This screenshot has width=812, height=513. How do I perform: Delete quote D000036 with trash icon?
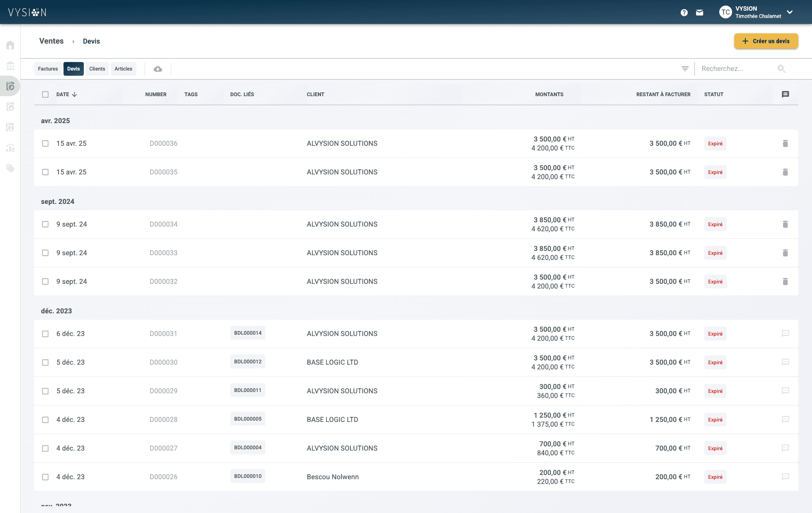click(786, 144)
